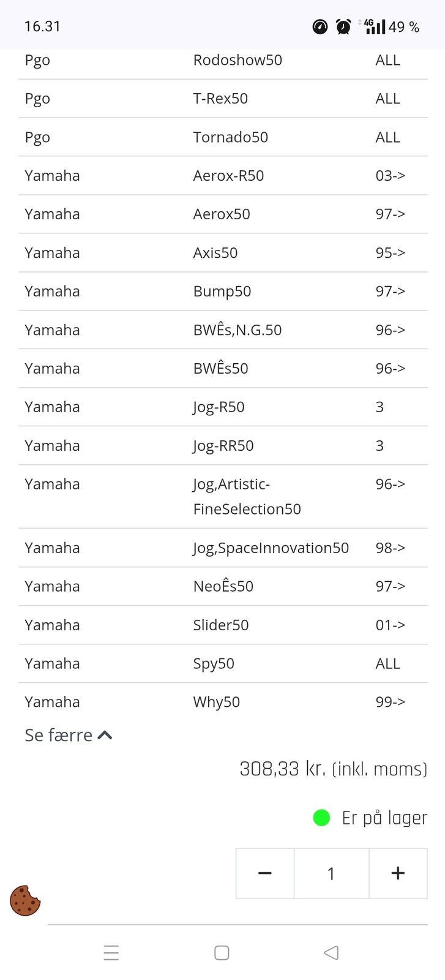Viewport: 445px width, 980px height.
Task: Select the Yamaha Why50 row
Action: (223, 702)
